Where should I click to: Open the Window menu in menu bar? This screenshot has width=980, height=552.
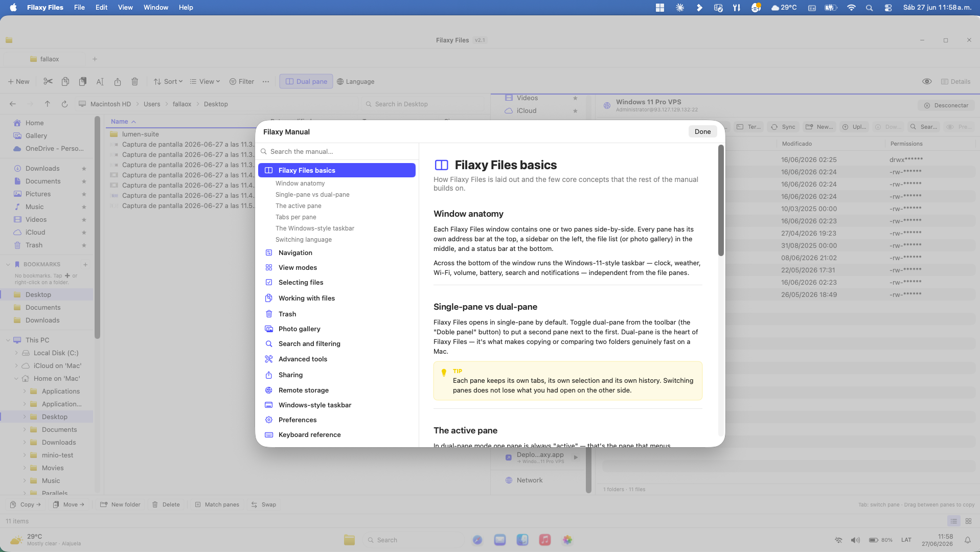[156, 7]
